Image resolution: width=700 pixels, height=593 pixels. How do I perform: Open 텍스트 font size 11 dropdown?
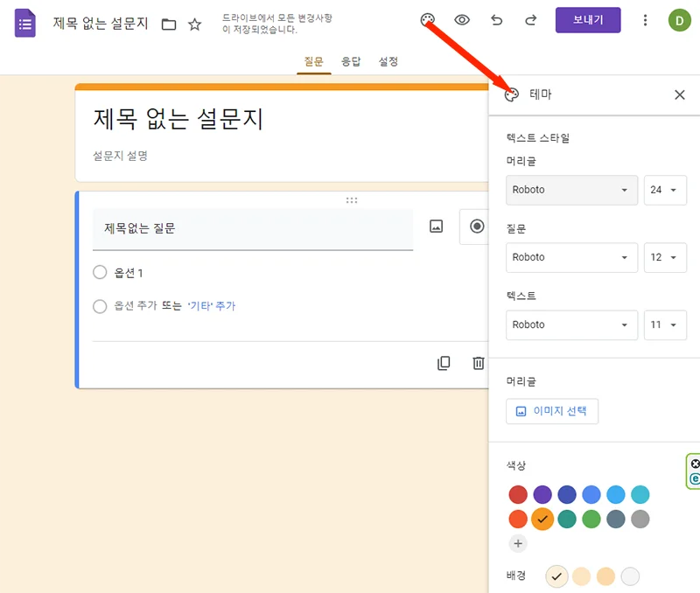tap(665, 324)
